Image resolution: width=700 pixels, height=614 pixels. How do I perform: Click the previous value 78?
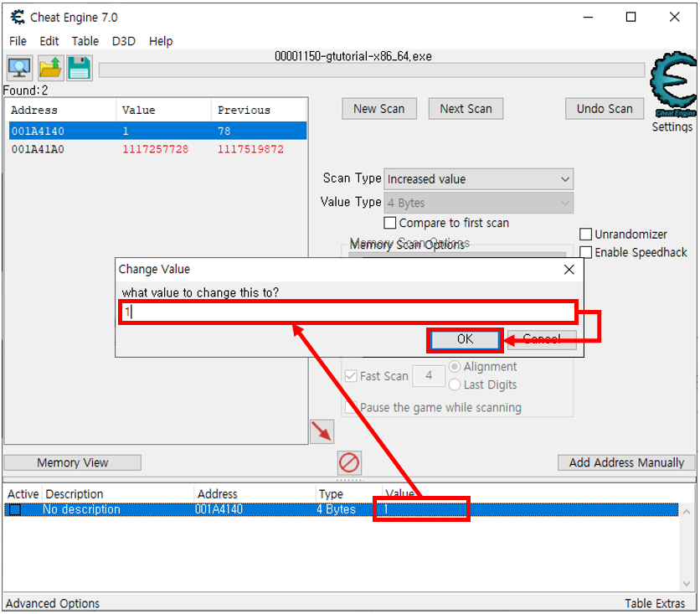click(224, 131)
